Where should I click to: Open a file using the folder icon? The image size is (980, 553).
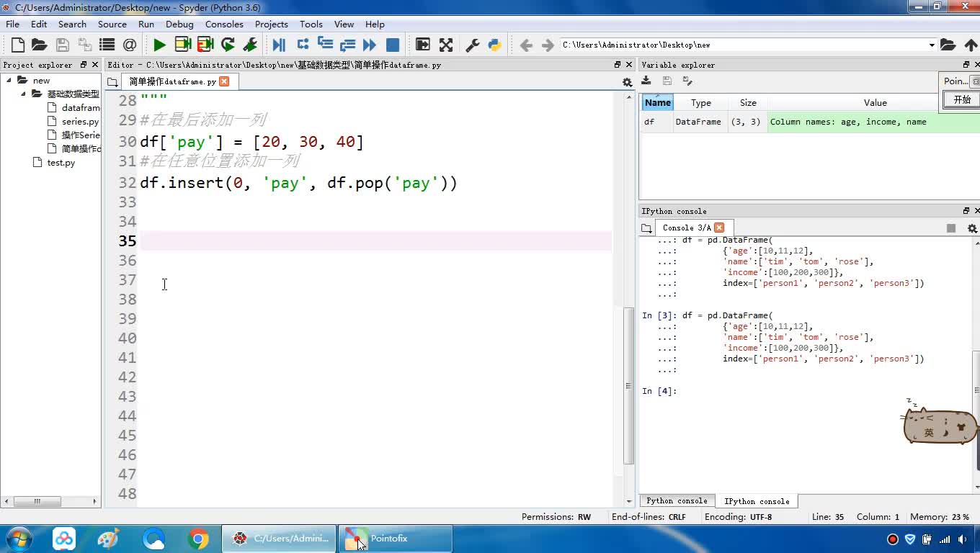pyautogui.click(x=40, y=45)
